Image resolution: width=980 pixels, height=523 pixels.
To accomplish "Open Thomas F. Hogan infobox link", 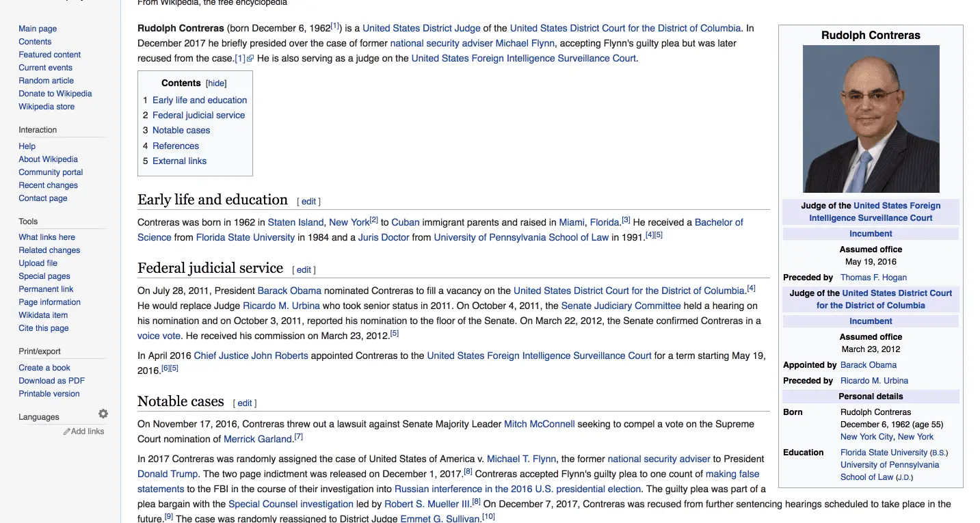I will pos(873,278).
